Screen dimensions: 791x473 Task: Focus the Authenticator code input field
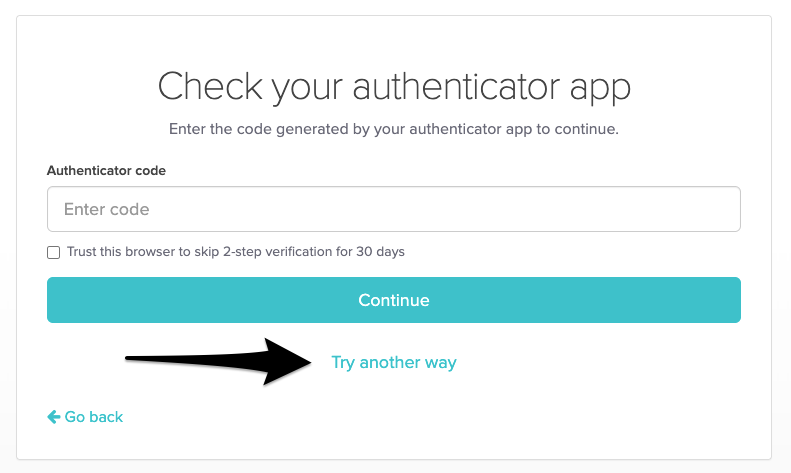point(393,209)
